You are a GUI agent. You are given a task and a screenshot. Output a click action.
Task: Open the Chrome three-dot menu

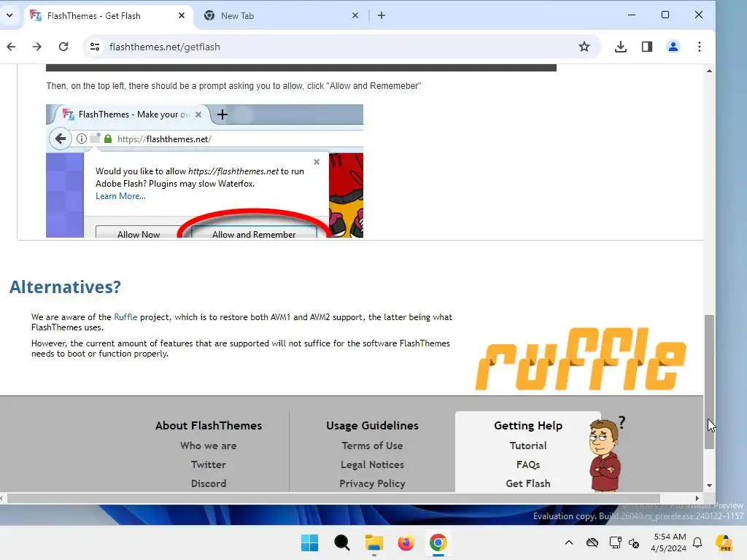click(700, 47)
